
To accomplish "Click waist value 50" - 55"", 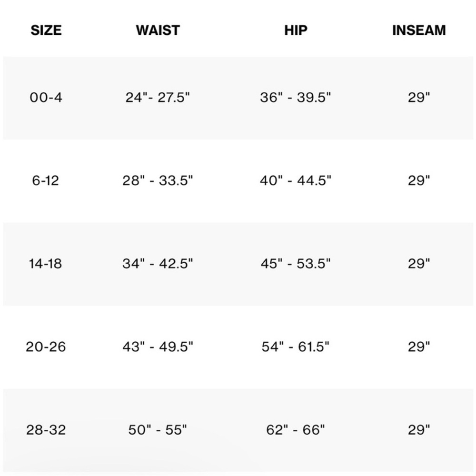I will pyautogui.click(x=158, y=430).
